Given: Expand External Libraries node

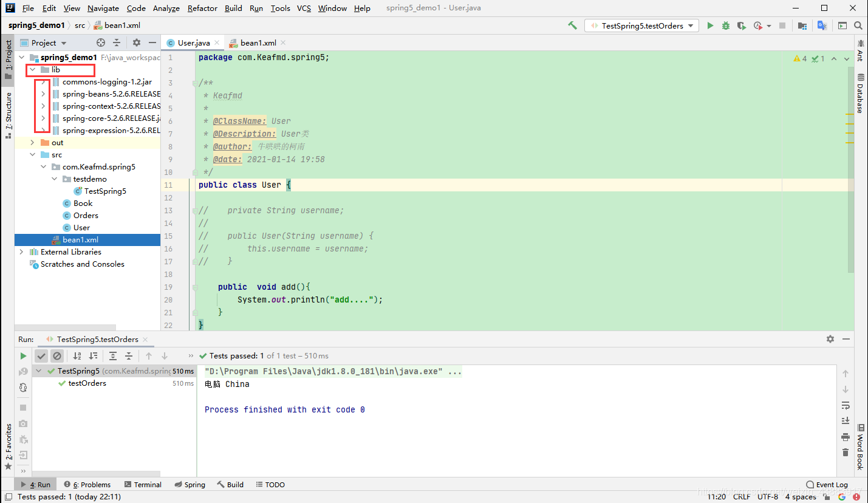Looking at the screenshot, I should click(21, 252).
